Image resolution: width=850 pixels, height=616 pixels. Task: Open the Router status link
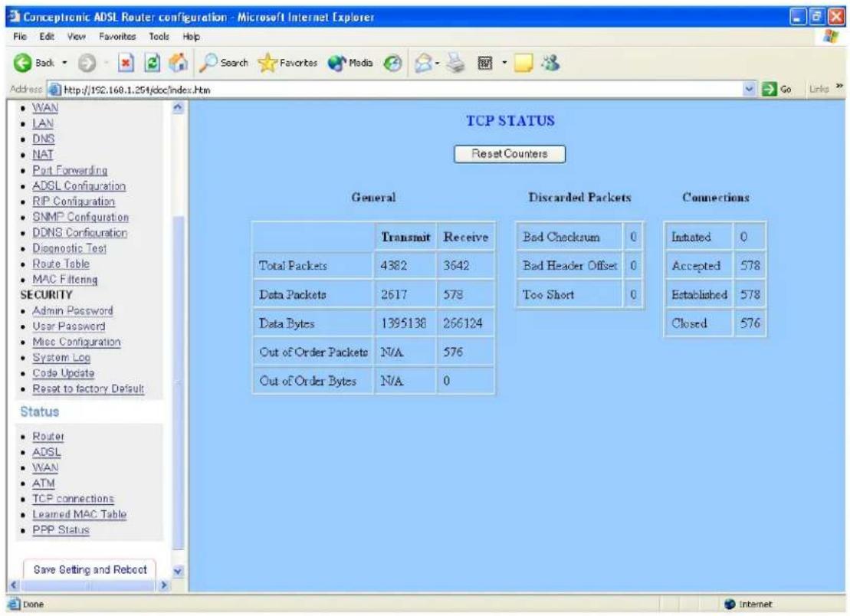48,437
